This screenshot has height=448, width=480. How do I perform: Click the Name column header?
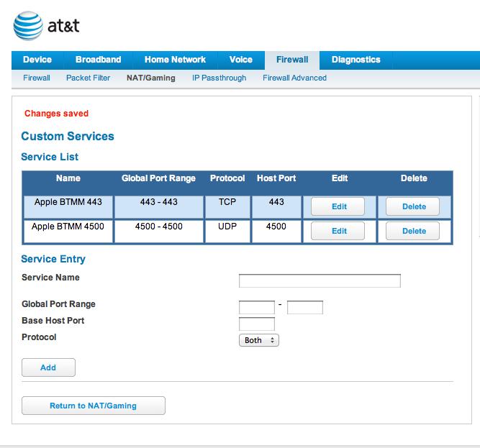[68, 178]
